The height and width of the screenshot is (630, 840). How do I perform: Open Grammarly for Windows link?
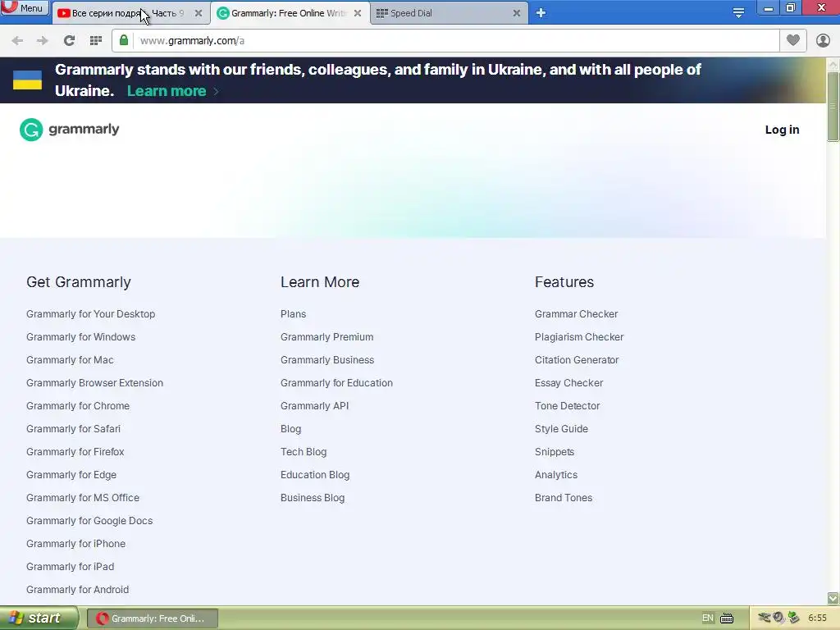[81, 337]
